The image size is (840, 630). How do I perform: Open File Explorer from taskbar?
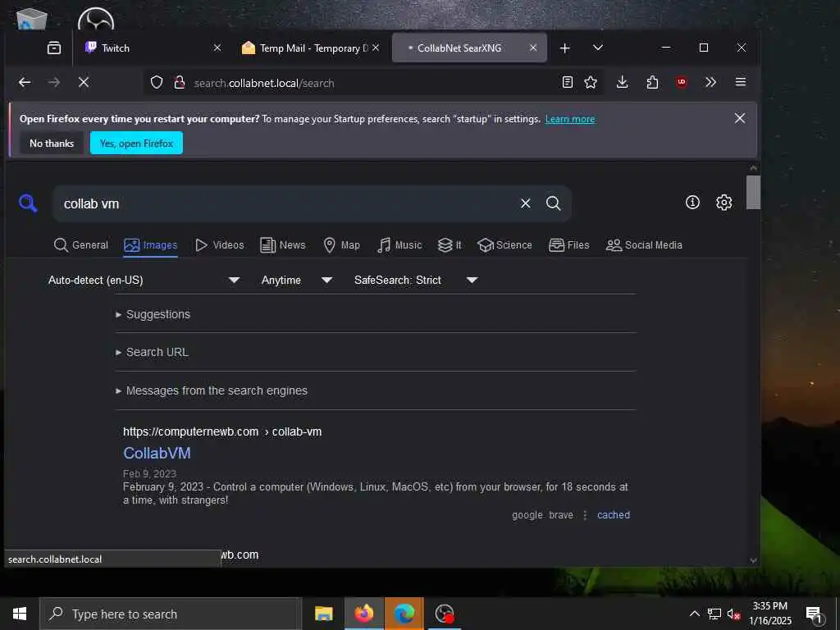tap(323, 614)
